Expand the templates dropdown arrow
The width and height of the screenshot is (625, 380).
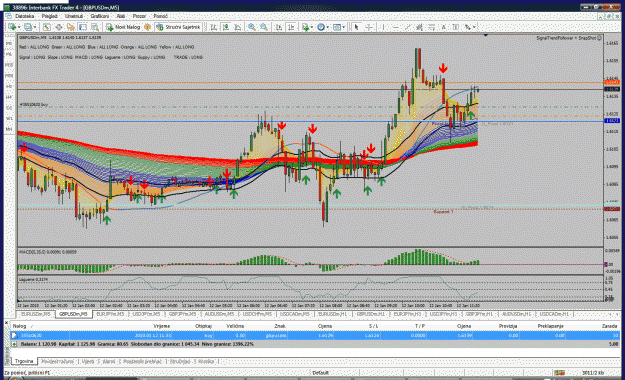coord(344,27)
